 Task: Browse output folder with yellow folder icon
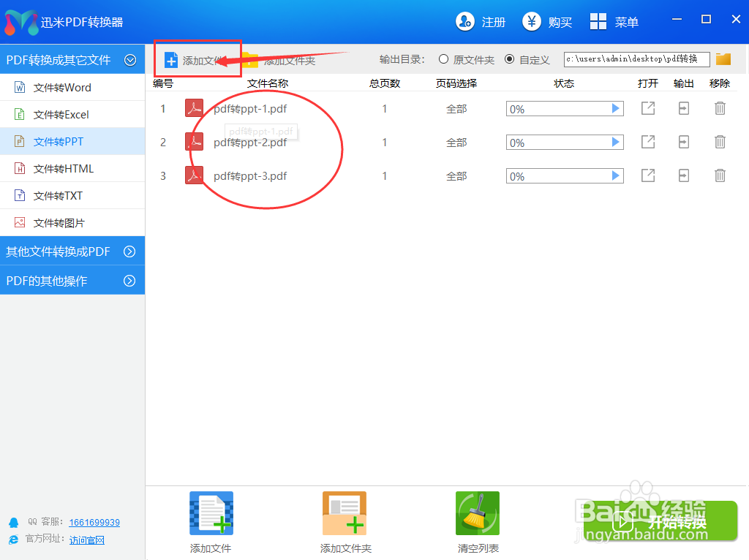(723, 59)
